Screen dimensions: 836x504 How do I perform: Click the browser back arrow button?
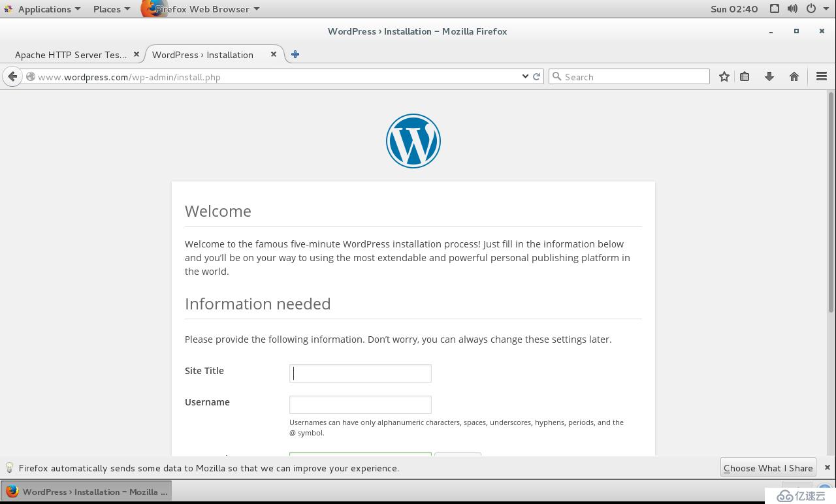click(x=12, y=76)
